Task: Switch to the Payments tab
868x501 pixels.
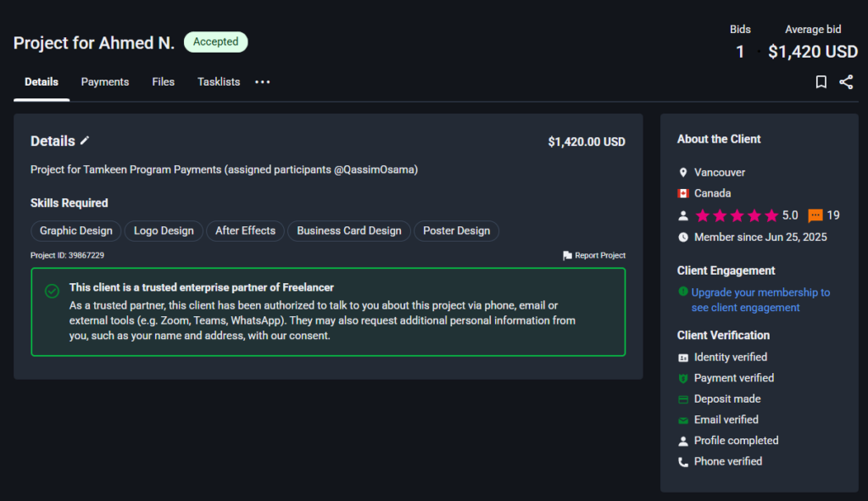Action: tap(105, 82)
